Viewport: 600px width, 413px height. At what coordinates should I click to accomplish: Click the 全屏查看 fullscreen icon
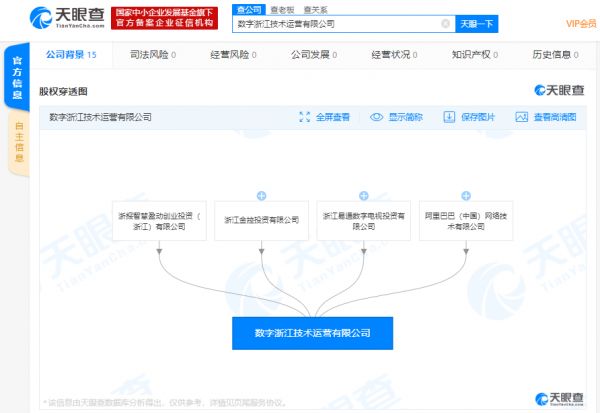coord(304,117)
